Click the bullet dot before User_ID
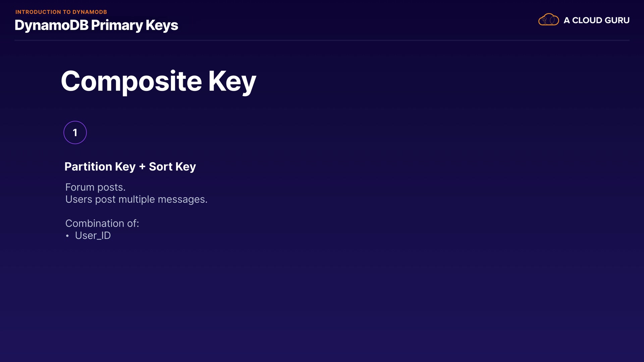 (67, 236)
